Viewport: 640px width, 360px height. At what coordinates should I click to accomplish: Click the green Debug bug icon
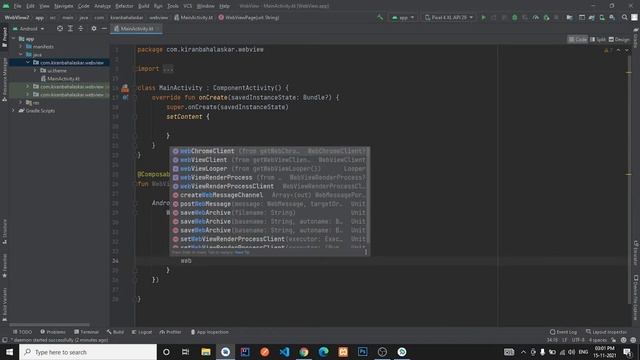pos(515,18)
